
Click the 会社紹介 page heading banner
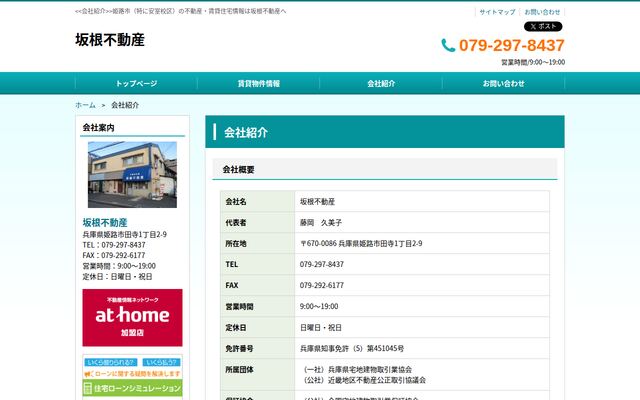[385, 132]
